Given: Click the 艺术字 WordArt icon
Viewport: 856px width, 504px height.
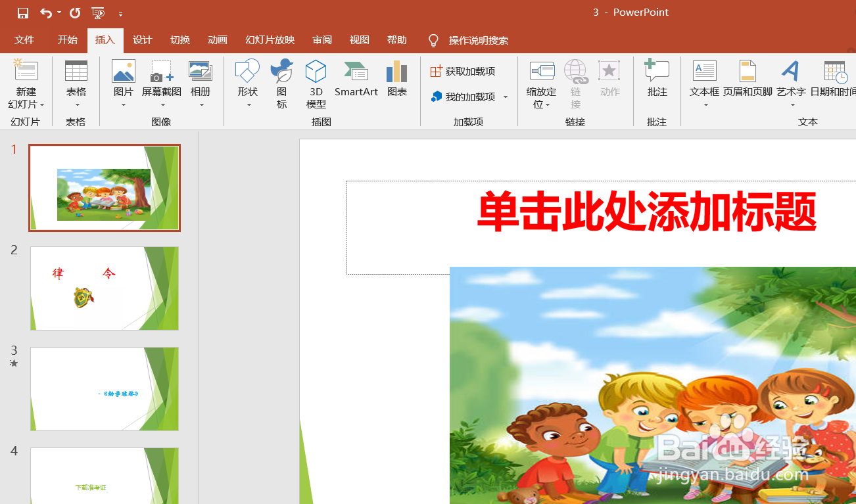Looking at the screenshot, I should (x=791, y=70).
